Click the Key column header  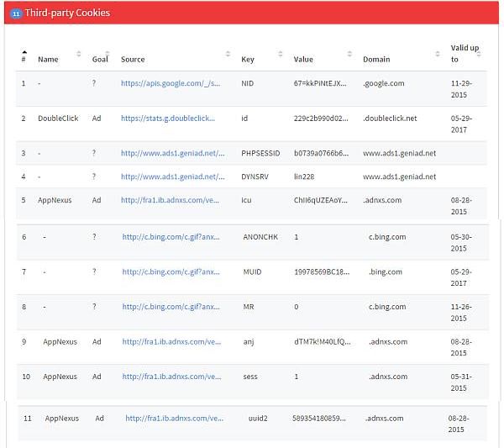click(248, 60)
